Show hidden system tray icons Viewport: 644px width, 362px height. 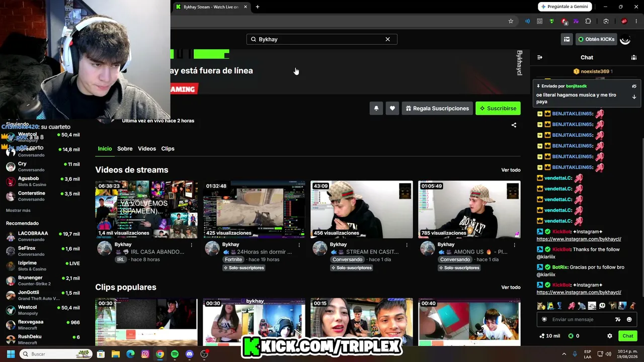[x=564, y=354]
